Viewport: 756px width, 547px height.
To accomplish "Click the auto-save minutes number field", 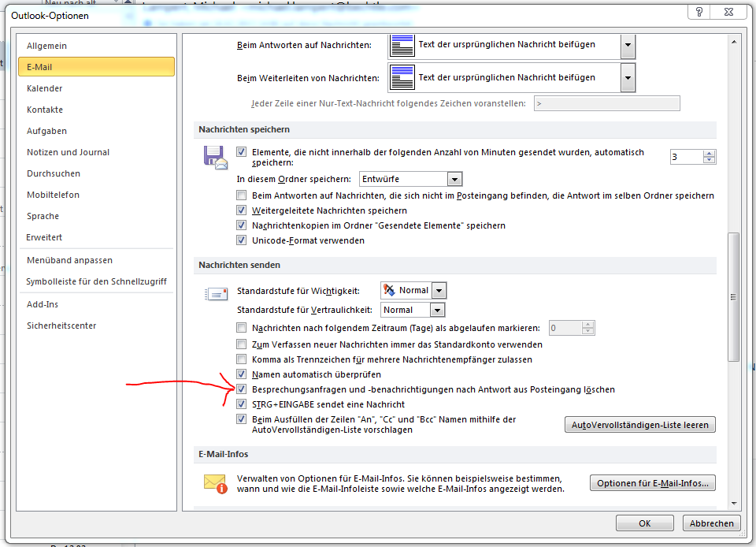I will (x=687, y=157).
